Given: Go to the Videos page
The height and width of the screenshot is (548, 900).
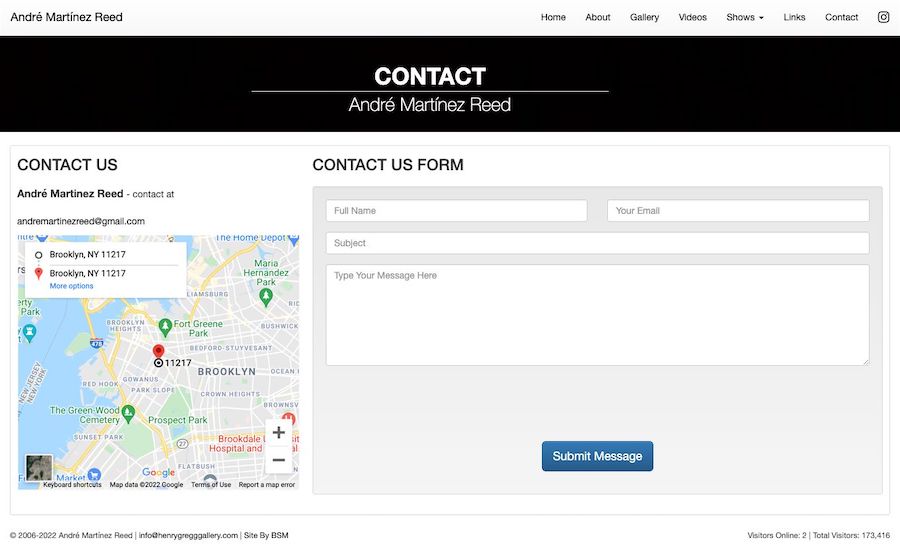Looking at the screenshot, I should tap(692, 17).
